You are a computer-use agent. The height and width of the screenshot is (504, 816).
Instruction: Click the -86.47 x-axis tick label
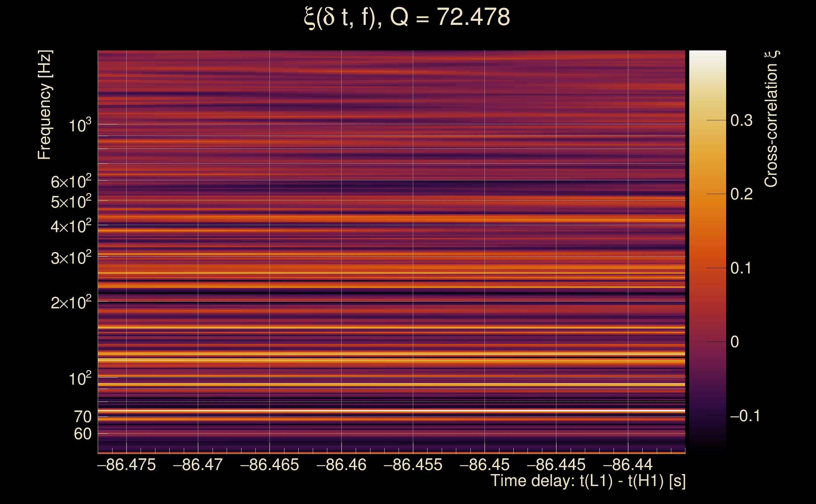198,465
